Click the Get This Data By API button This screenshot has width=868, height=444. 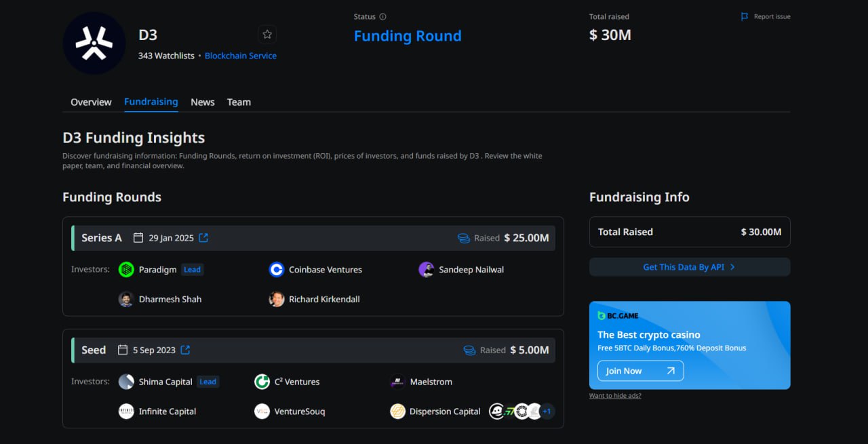click(x=690, y=267)
